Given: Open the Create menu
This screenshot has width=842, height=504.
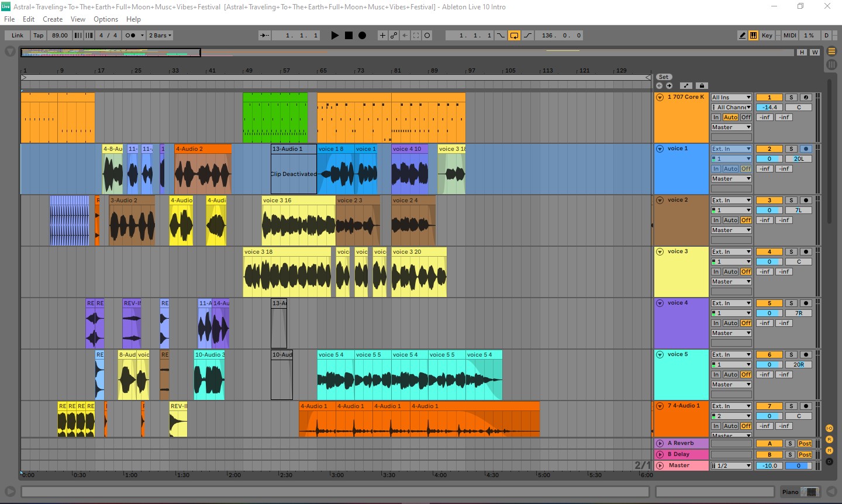Looking at the screenshot, I should [53, 19].
